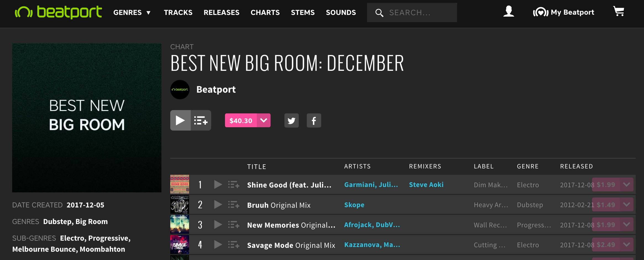This screenshot has width=644, height=260.
Task: Open the My Beatport heart icon
Action: [541, 12]
